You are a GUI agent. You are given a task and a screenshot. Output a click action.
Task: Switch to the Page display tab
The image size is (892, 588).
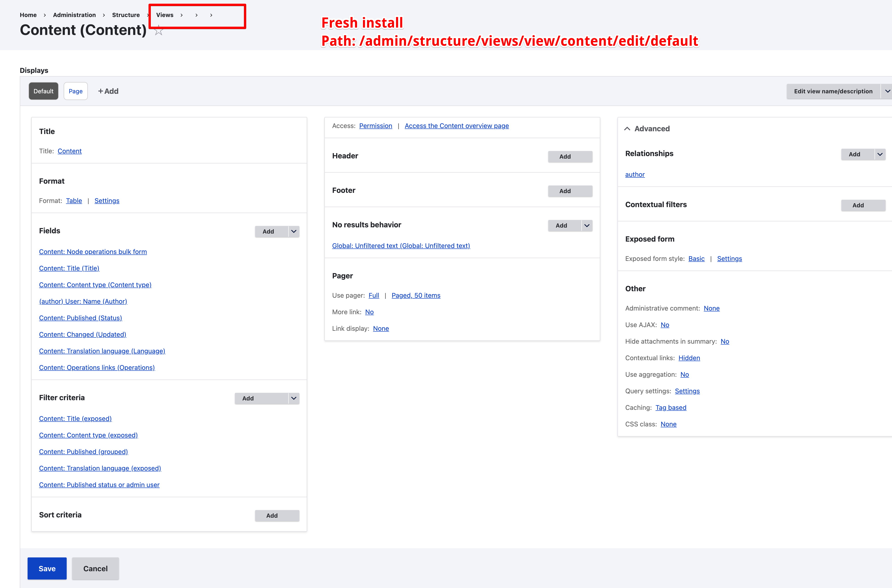click(75, 91)
